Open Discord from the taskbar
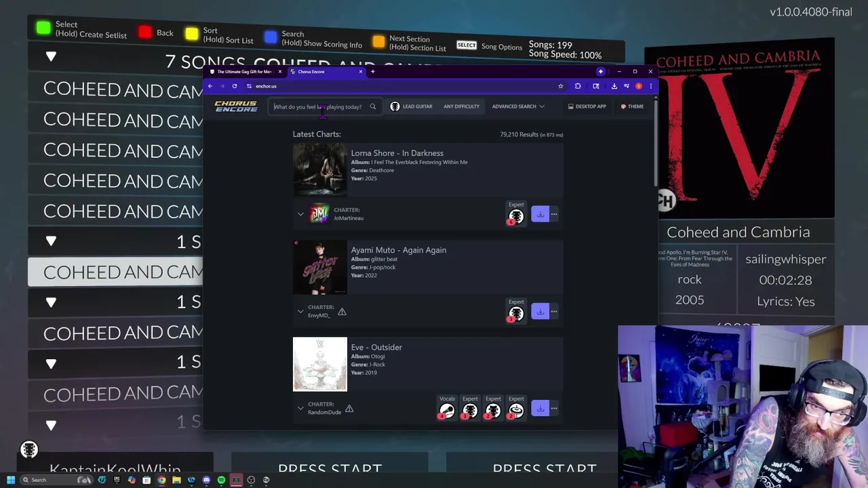 (206, 480)
